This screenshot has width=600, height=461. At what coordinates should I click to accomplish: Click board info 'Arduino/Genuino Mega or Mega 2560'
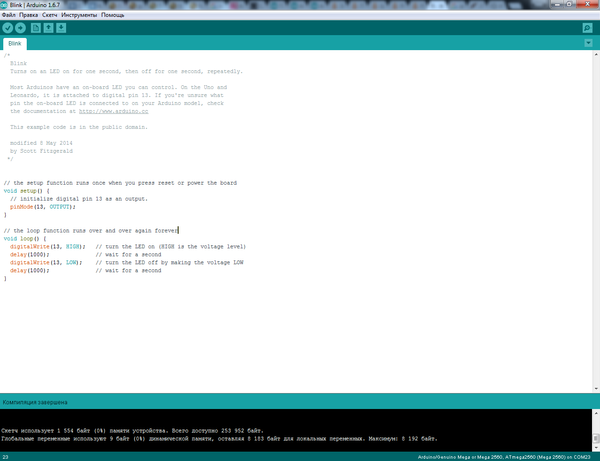tap(460, 457)
